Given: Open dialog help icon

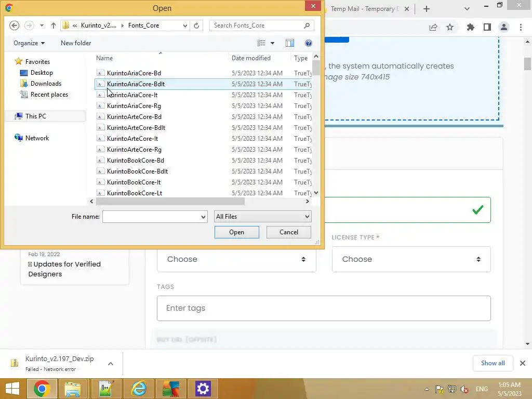Looking at the screenshot, I should (309, 43).
